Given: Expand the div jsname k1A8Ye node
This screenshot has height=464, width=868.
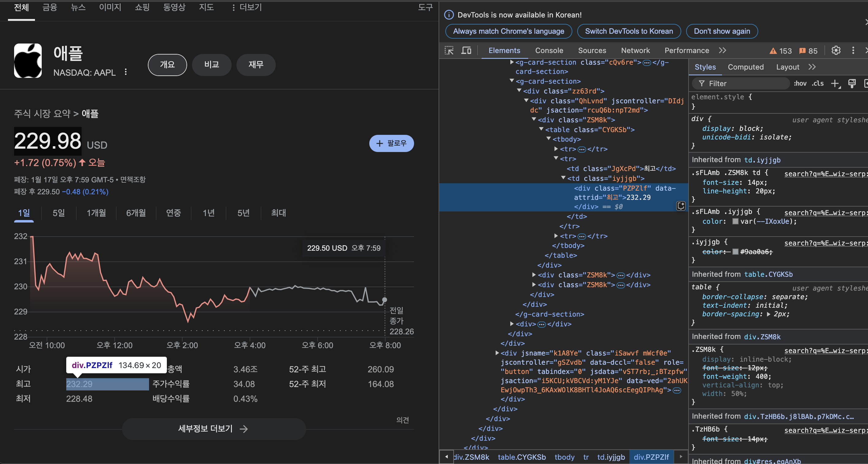Looking at the screenshot, I should coord(497,353).
